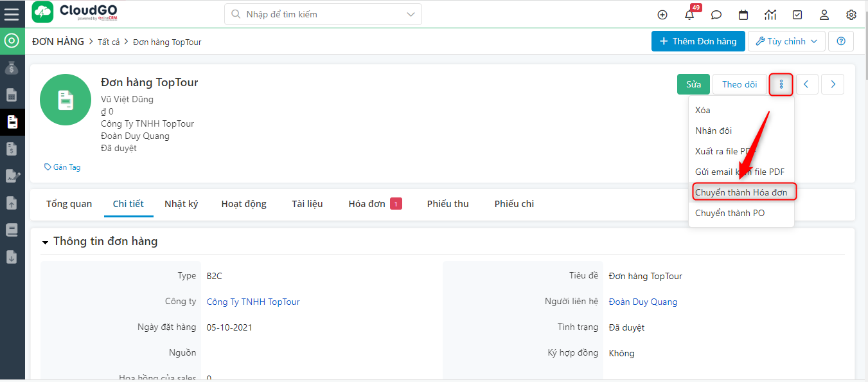This screenshot has height=382, width=868.
Task: Open the global search box dropdown arrow
Action: coord(411,14)
